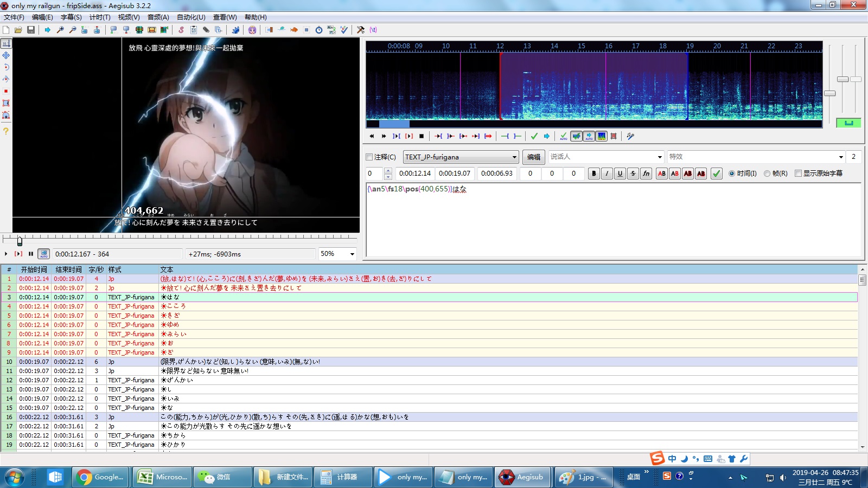
Task: Click the primary color AB button
Action: tap(662, 174)
